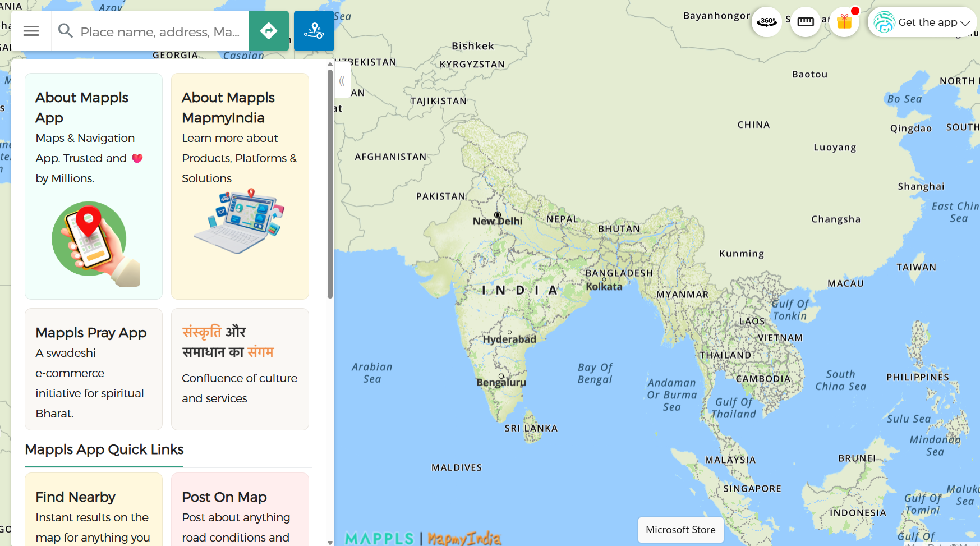The image size is (980, 546).
Task: Open the About Mappls App card
Action: [x=93, y=185]
